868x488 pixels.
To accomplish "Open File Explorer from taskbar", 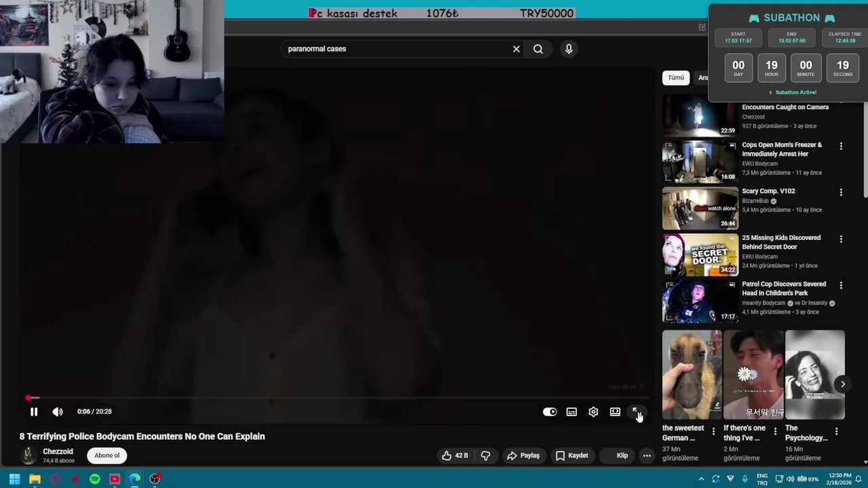I will click(x=35, y=479).
